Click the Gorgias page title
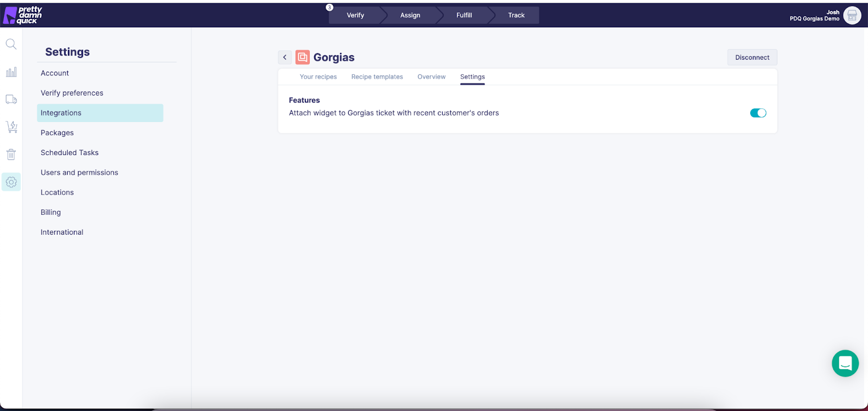 pyautogui.click(x=334, y=57)
